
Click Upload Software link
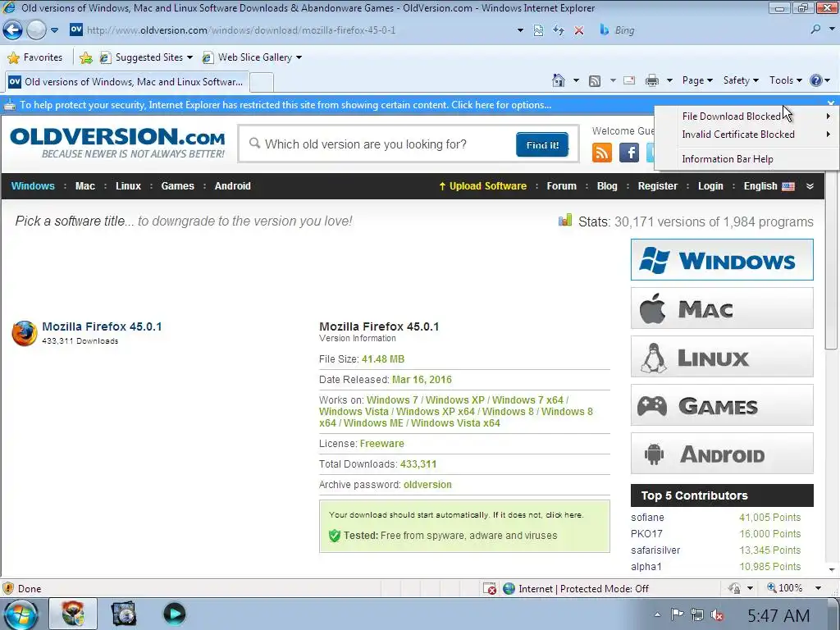[x=482, y=186]
